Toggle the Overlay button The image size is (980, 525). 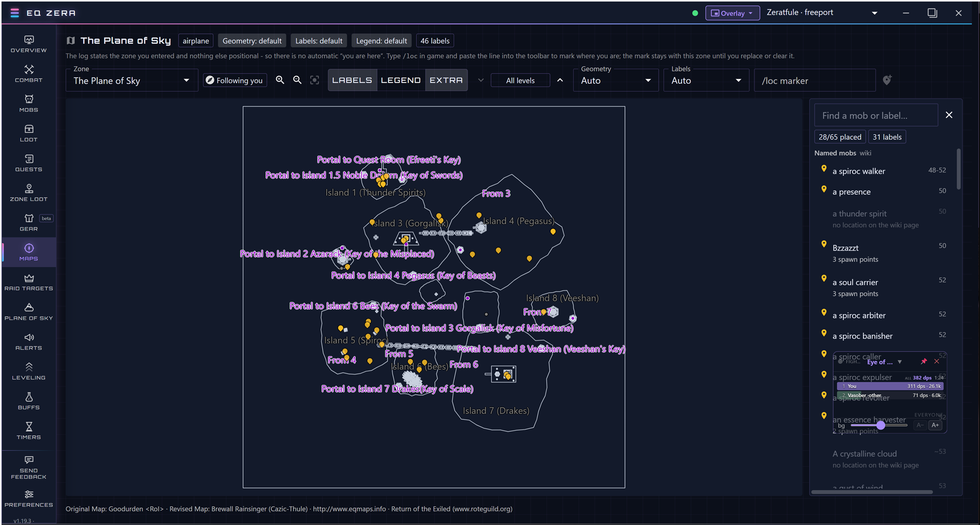click(732, 13)
